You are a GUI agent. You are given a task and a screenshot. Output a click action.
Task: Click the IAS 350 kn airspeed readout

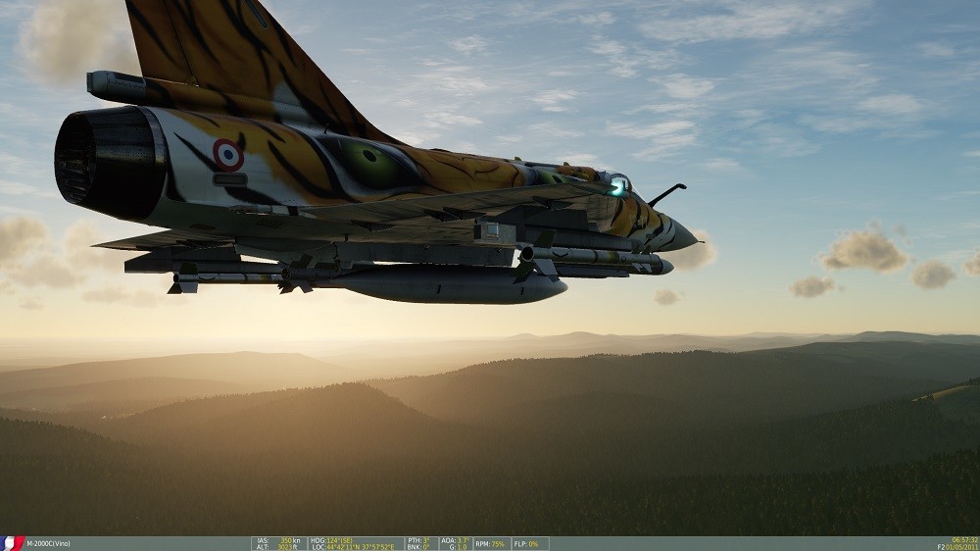278,540
